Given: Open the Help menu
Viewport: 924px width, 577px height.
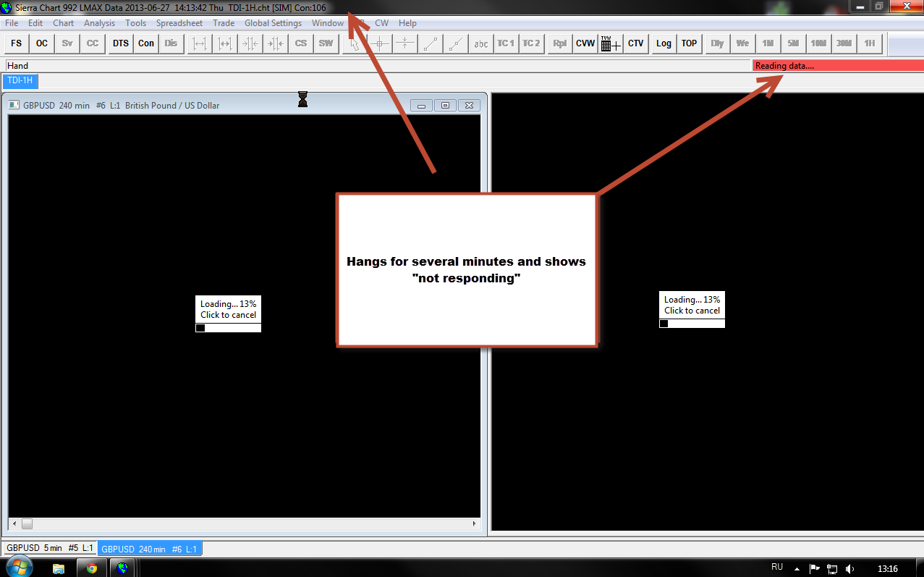Looking at the screenshot, I should 407,23.
